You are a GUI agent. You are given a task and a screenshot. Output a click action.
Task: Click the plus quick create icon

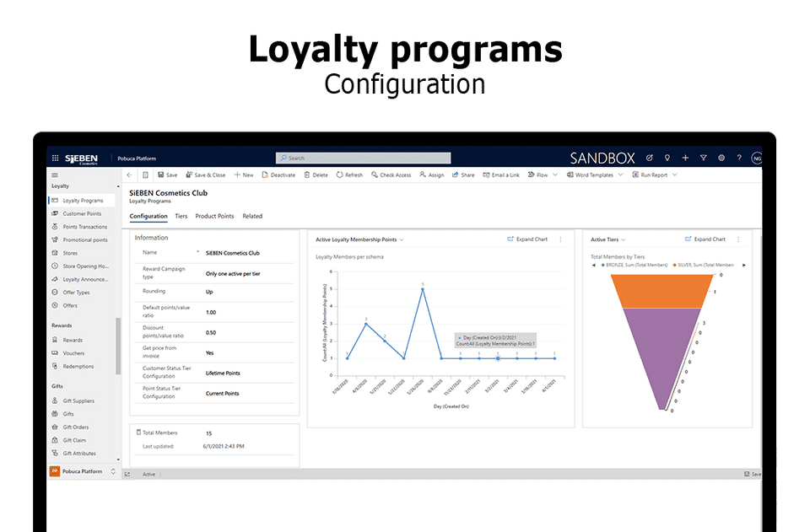[685, 158]
